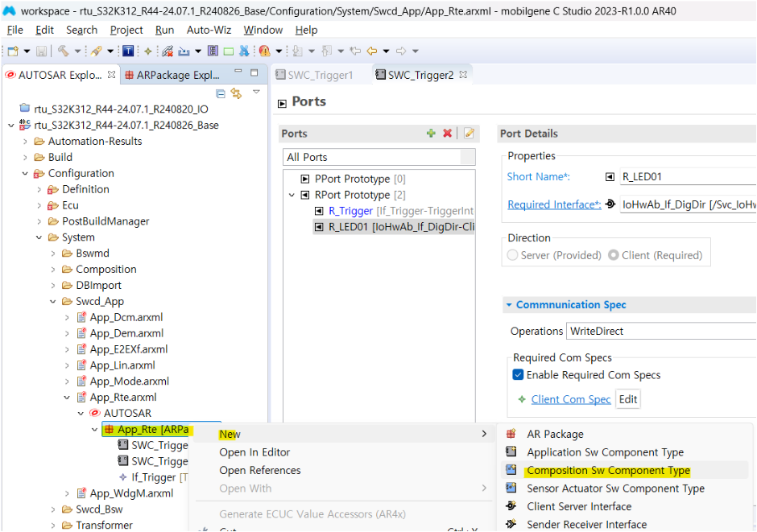Open the explorer View Menu dropdown triangle
The height and width of the screenshot is (532, 757).
256,92
